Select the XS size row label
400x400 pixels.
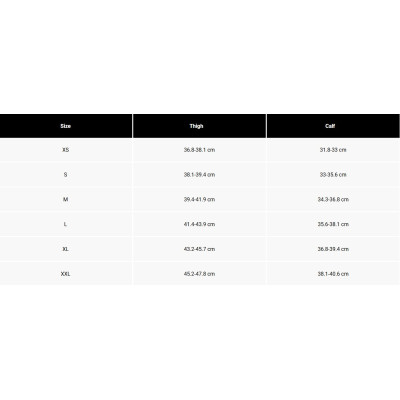point(66,150)
